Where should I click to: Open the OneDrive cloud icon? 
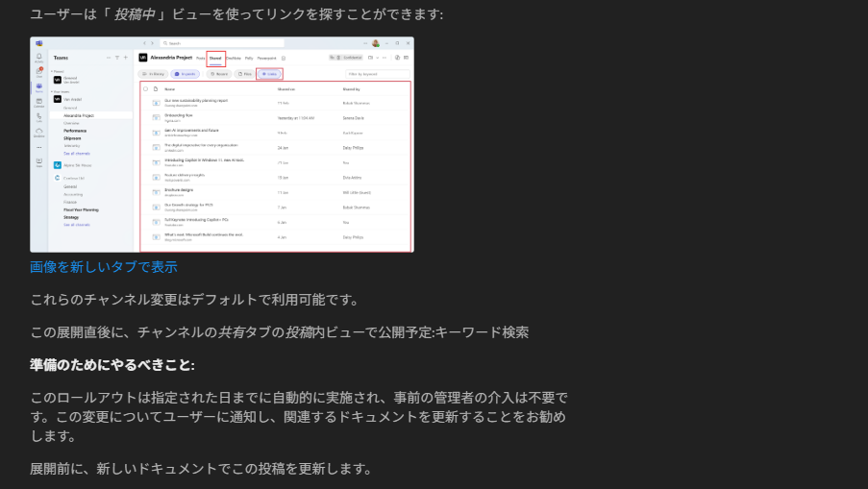point(38,133)
